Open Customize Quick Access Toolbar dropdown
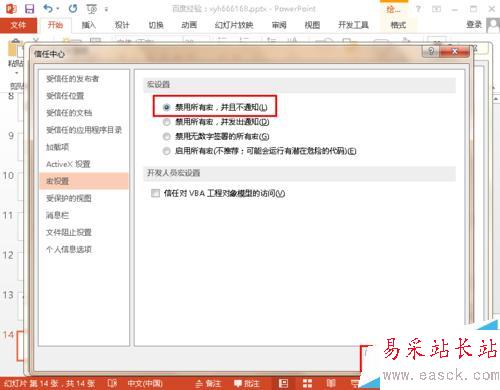Image resolution: width=500 pixels, height=390 pixels. pyautogui.click(x=106, y=9)
